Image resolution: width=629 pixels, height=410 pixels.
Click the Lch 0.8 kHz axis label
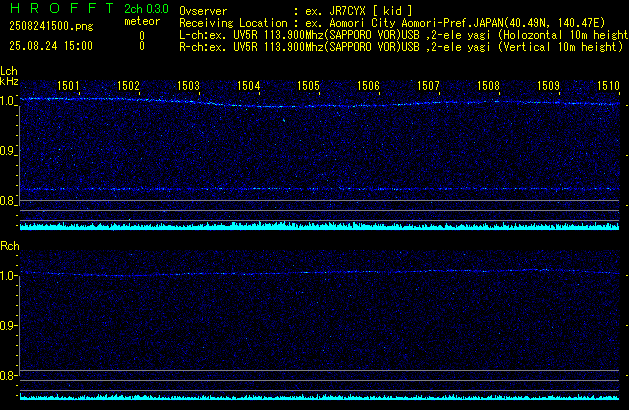coord(8,201)
